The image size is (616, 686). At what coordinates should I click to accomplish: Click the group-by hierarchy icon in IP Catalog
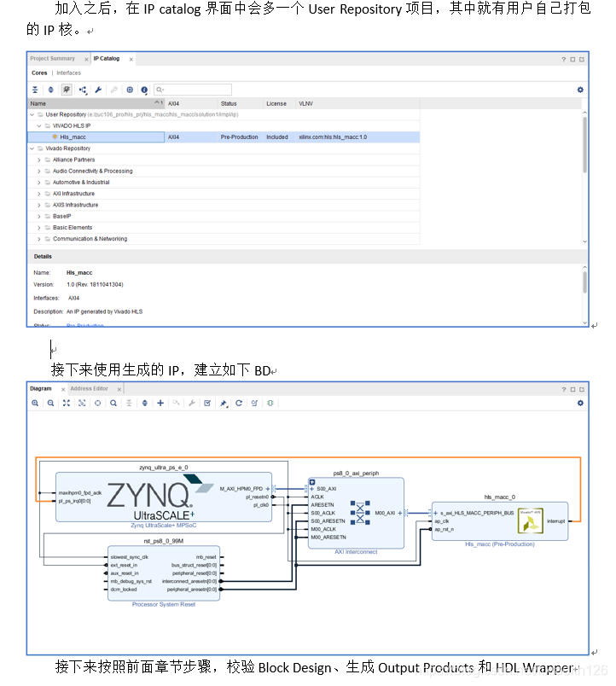(x=83, y=90)
